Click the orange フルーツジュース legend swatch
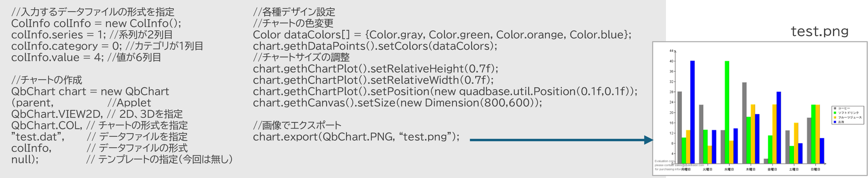The image size is (868, 178). point(835,118)
